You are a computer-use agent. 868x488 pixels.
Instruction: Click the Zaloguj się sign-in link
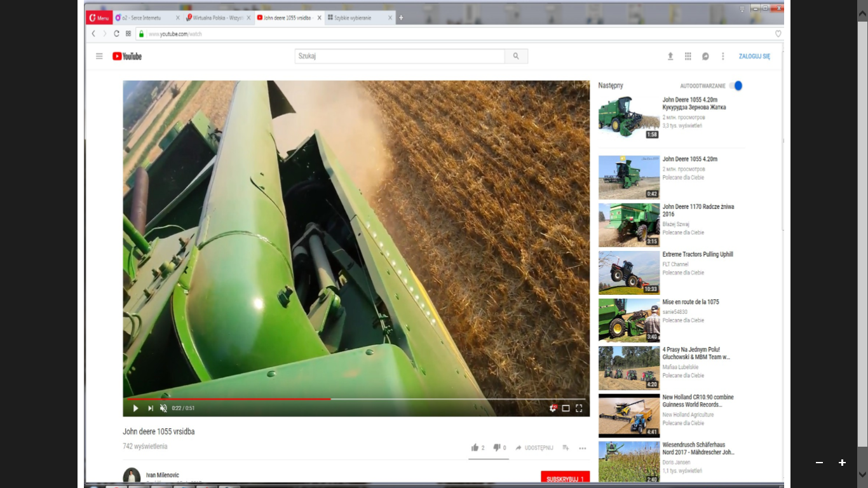coord(754,57)
